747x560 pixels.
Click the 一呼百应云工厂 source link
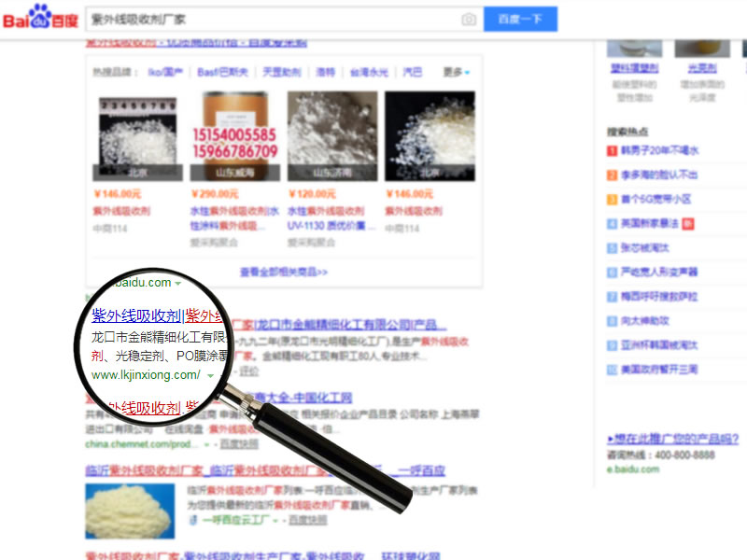[235, 520]
